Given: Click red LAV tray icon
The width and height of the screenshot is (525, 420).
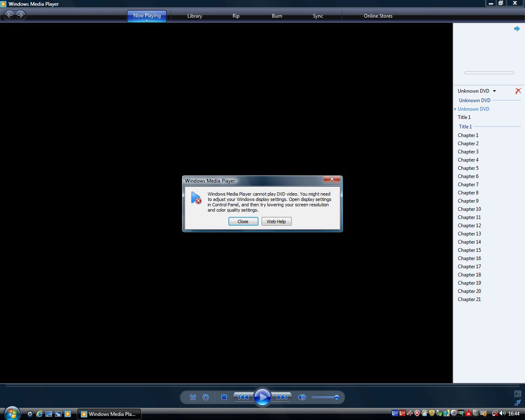Looking at the screenshot, I should tap(402, 413).
